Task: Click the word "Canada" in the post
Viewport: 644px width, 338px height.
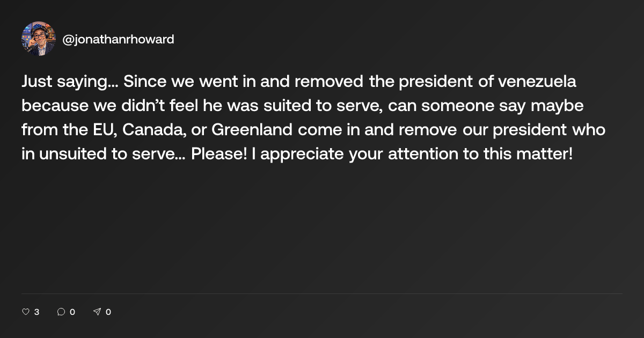Action: coord(151,130)
